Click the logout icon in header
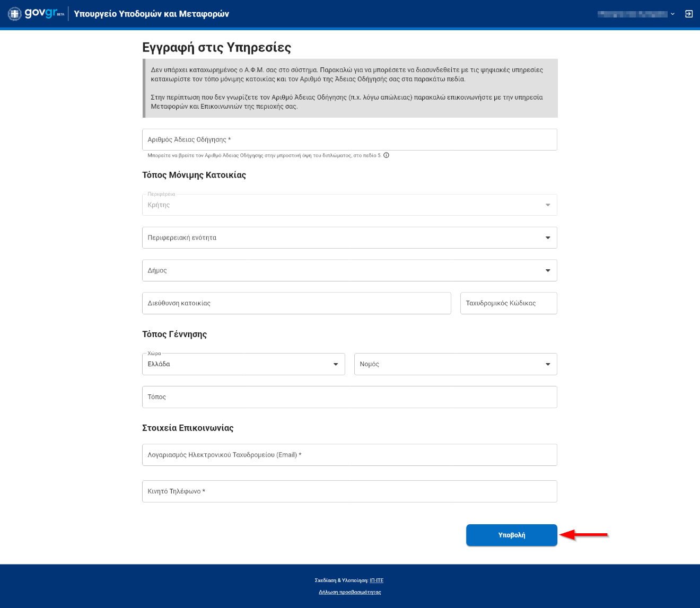Screen dimensions: 700x608 [x=689, y=14]
